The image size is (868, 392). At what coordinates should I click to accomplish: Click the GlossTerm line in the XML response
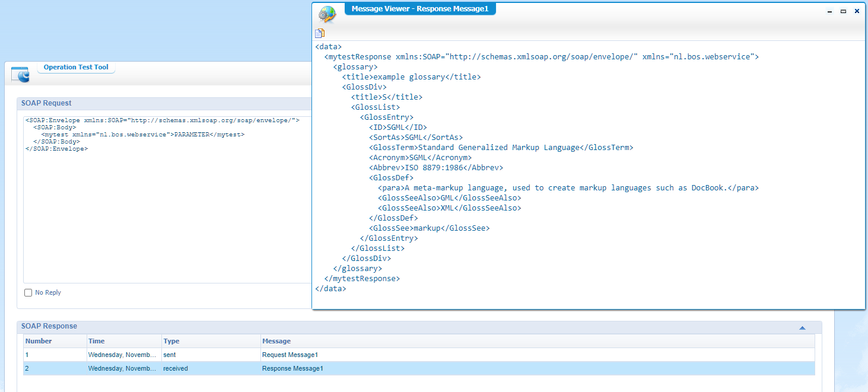[x=501, y=148]
